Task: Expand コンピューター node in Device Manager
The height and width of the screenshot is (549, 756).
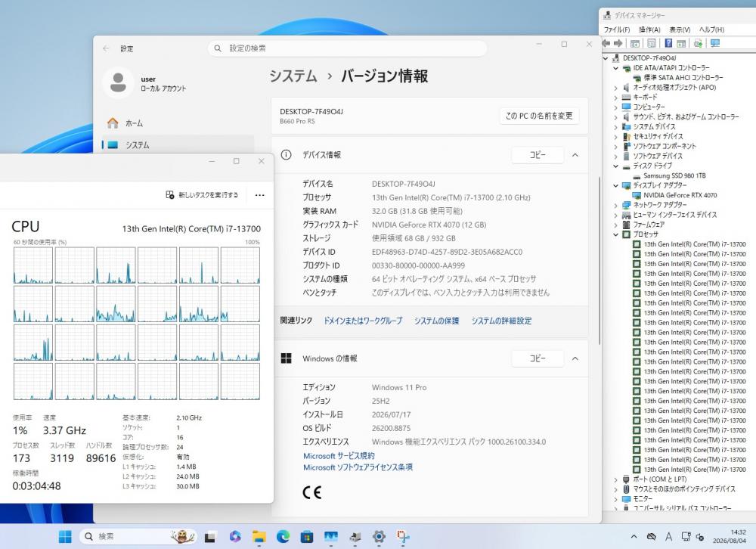Action: coord(615,107)
